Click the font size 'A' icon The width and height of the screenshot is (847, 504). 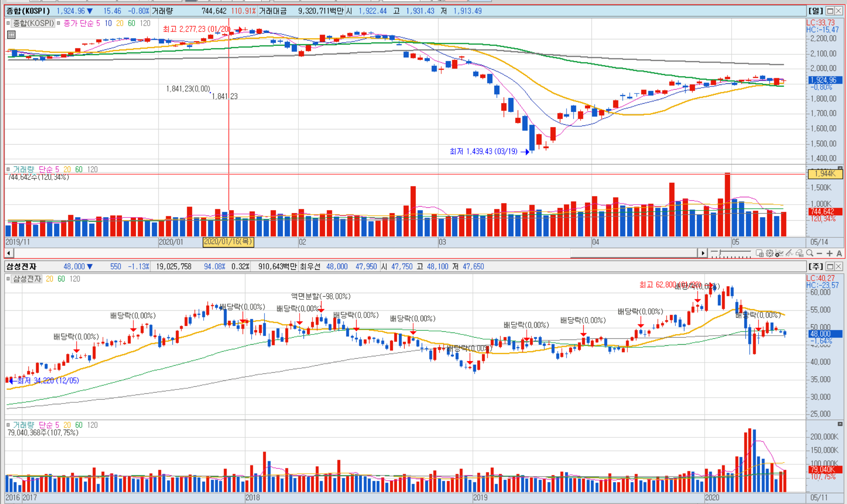(839, 253)
